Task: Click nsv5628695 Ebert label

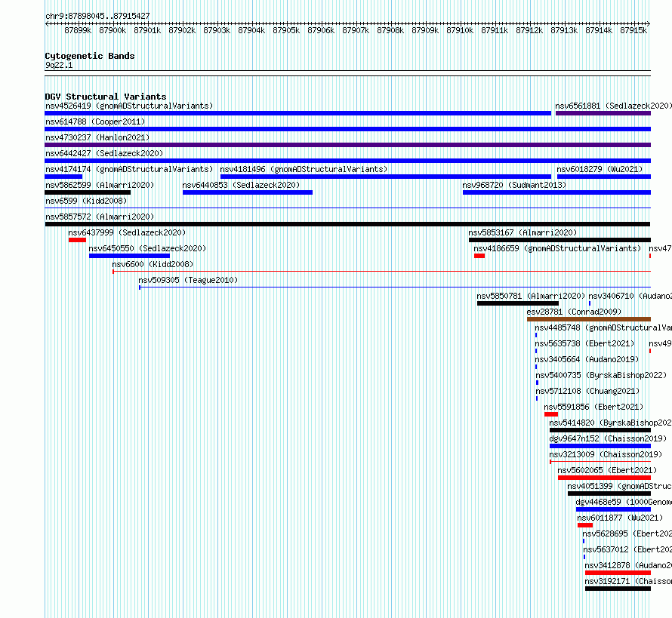Action: tap(627, 533)
